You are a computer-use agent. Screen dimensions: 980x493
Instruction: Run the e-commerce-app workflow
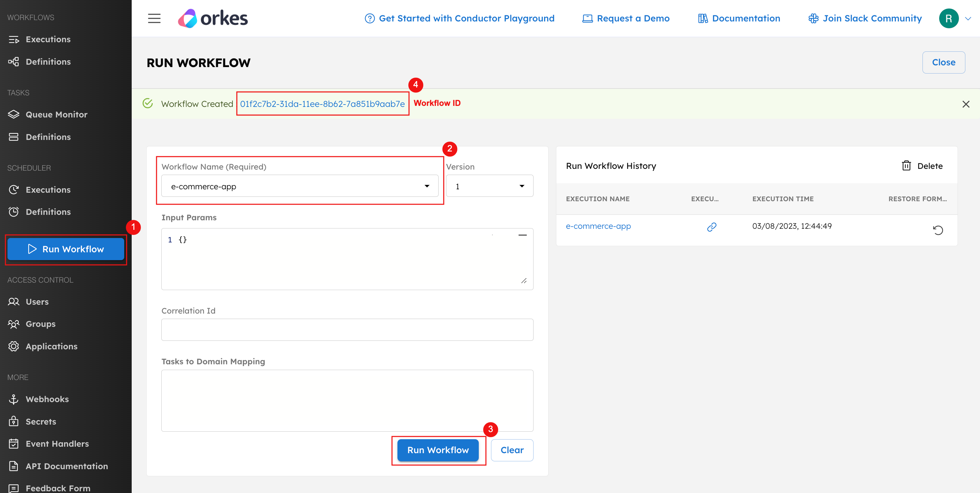point(438,450)
